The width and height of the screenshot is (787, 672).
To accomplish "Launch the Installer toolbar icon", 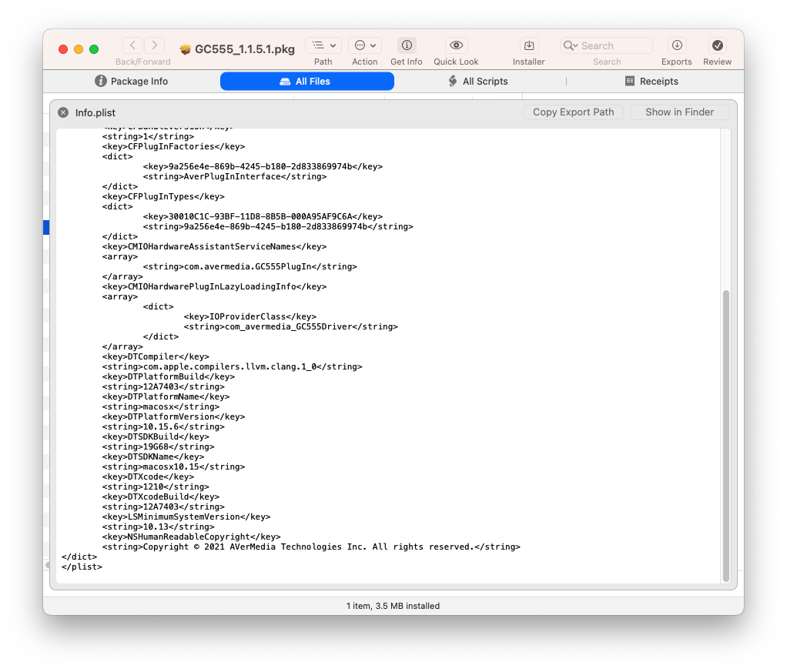I will click(x=528, y=45).
